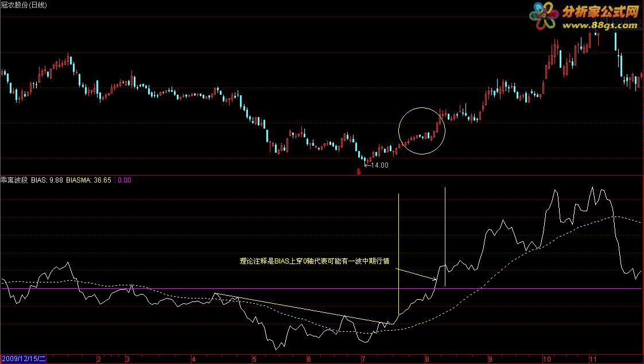Viewport: 644px width, 364px height.
Task: Jump to month 10 on the time axis
Action: 547,359
